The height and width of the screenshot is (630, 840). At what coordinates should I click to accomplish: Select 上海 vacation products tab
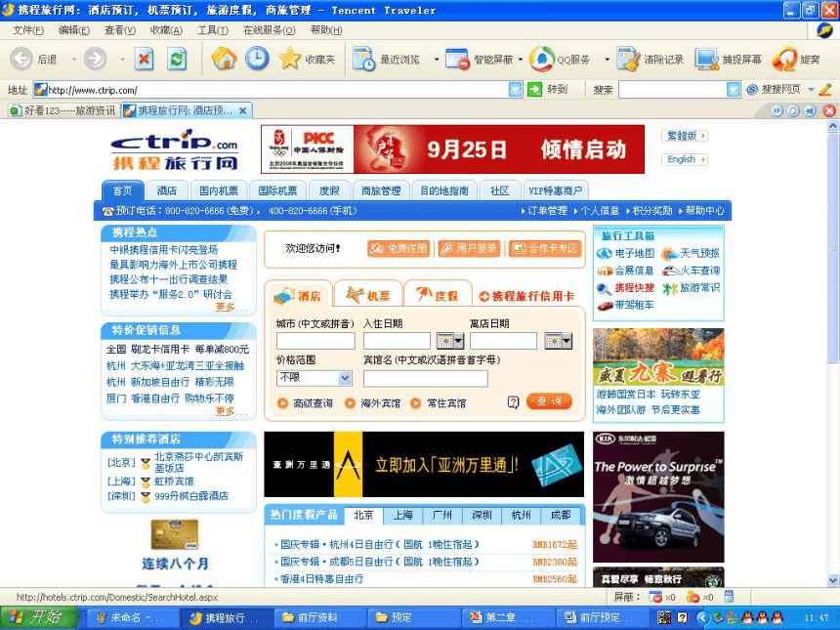point(402,515)
